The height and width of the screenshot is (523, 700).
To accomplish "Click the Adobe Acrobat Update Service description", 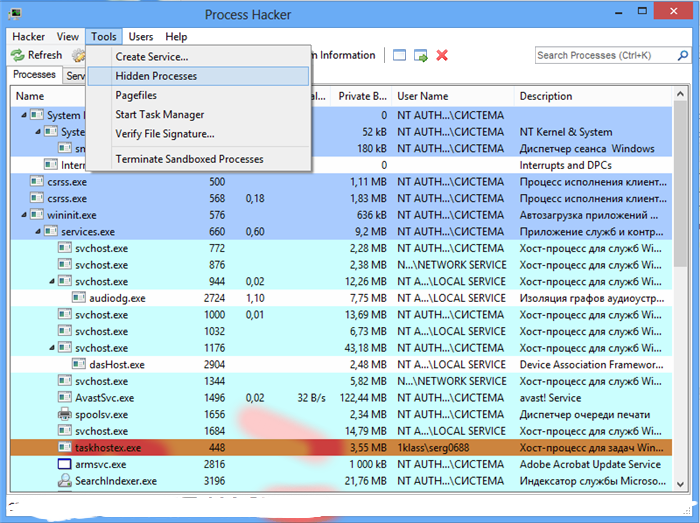I will [590, 464].
